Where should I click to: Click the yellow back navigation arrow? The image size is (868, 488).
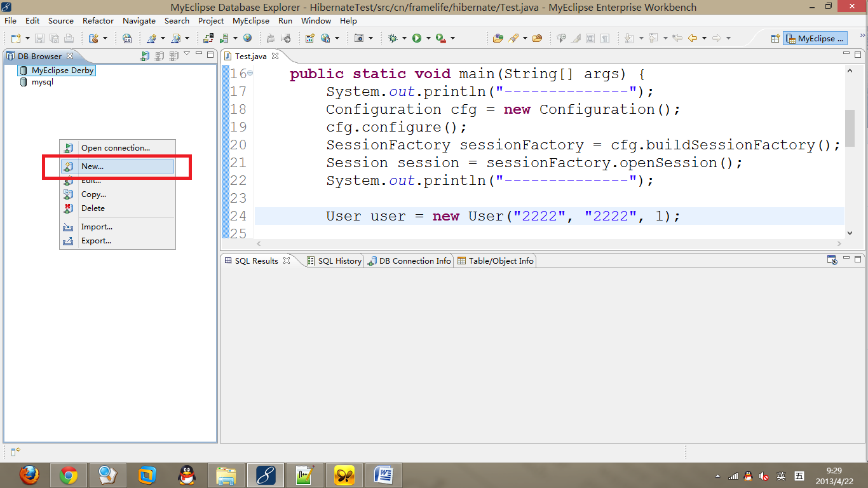[x=693, y=38]
